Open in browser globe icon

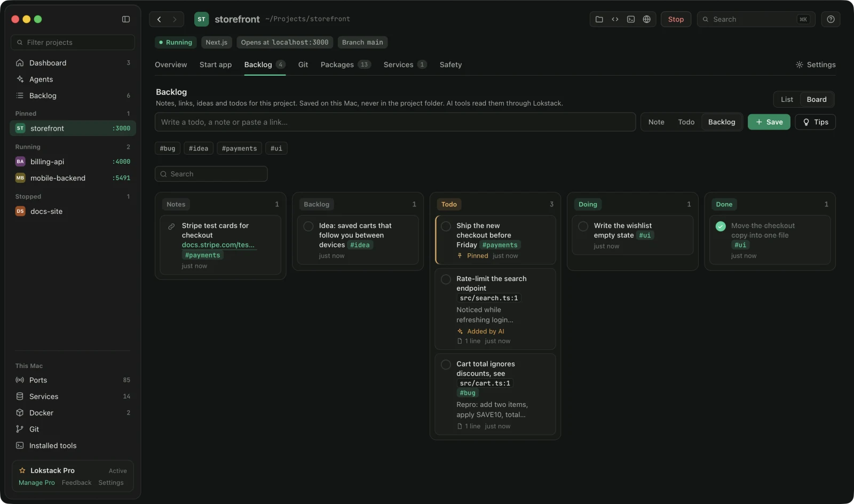click(x=646, y=19)
